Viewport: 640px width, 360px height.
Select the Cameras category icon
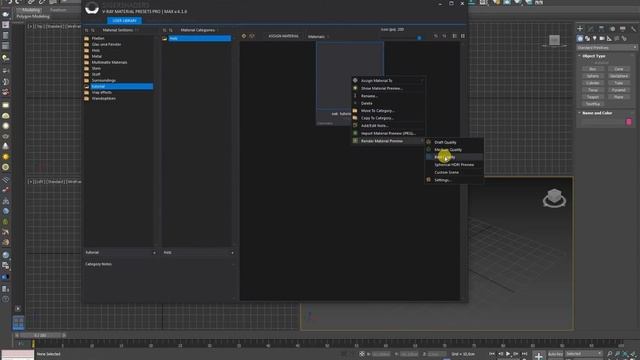[602, 38]
